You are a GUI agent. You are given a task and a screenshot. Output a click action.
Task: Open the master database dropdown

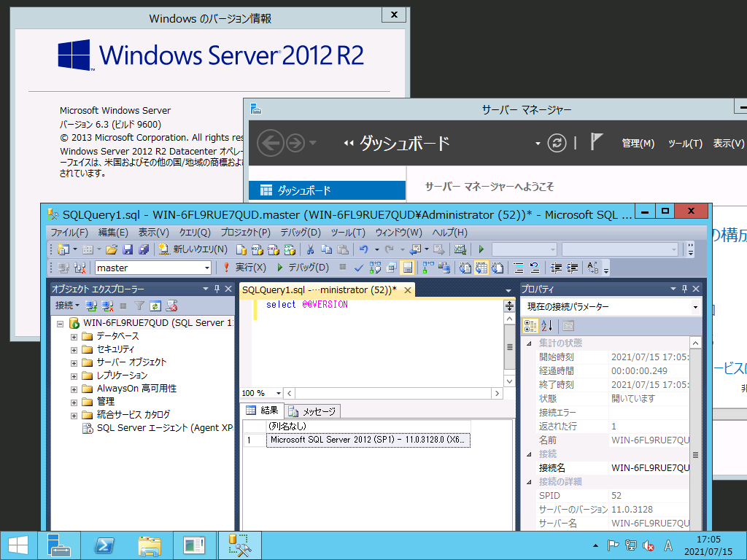207,268
